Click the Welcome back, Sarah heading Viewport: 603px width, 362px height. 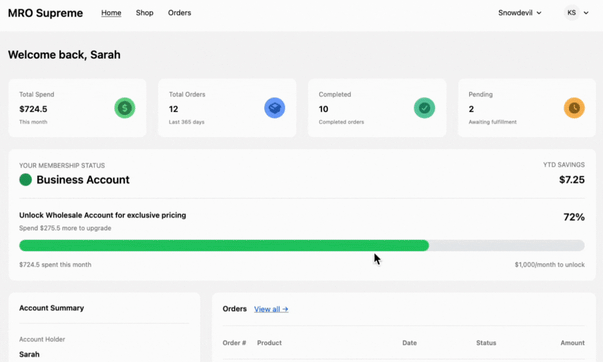pyautogui.click(x=64, y=55)
